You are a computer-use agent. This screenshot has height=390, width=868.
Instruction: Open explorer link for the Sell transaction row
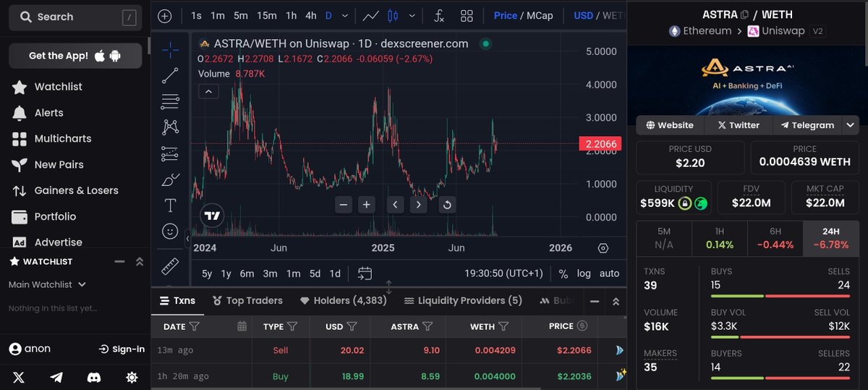click(x=619, y=350)
